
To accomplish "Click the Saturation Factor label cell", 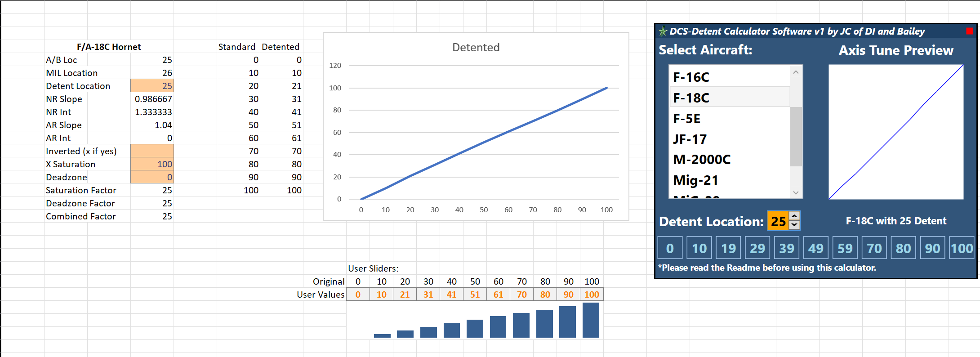I will 81,190.
